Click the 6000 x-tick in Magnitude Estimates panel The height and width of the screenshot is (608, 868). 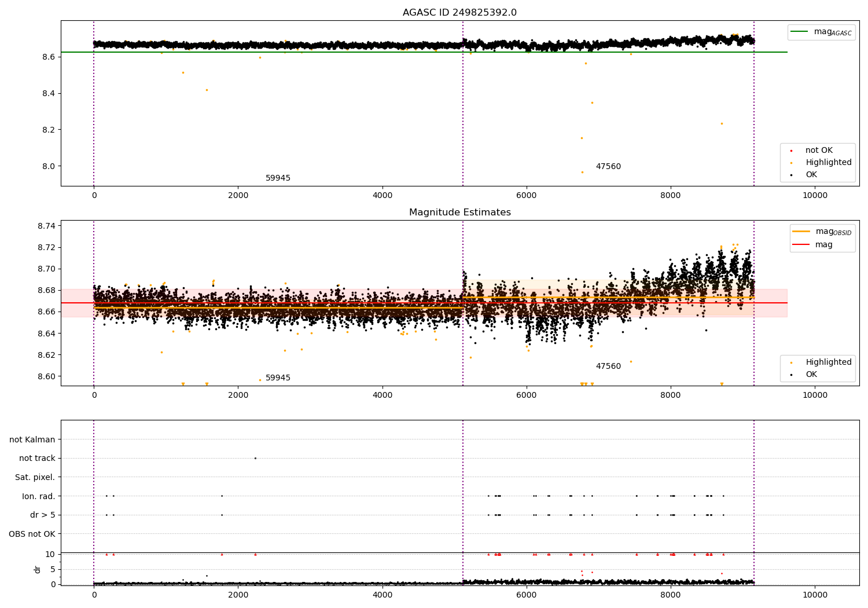click(527, 395)
